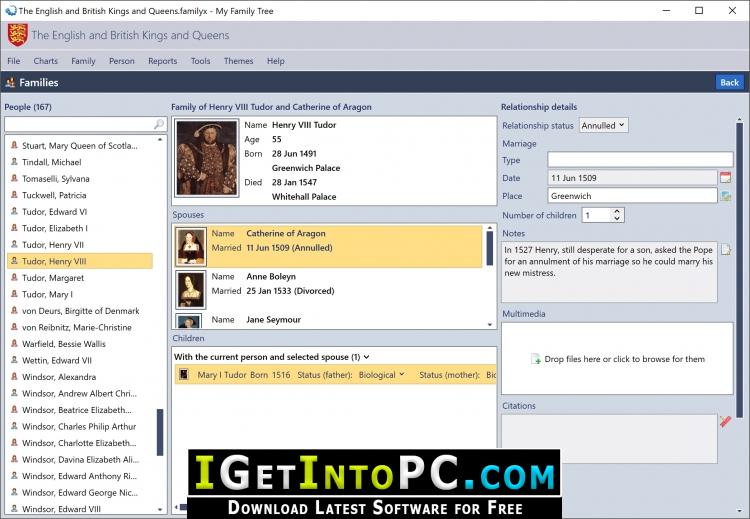Click the marriage Place field Greenwich
750x519 pixels.
[632, 196]
